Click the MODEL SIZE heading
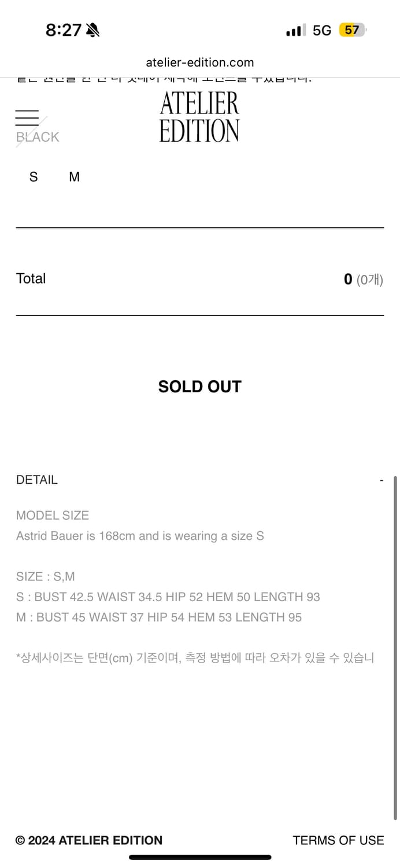The height and width of the screenshot is (868, 400). [53, 515]
